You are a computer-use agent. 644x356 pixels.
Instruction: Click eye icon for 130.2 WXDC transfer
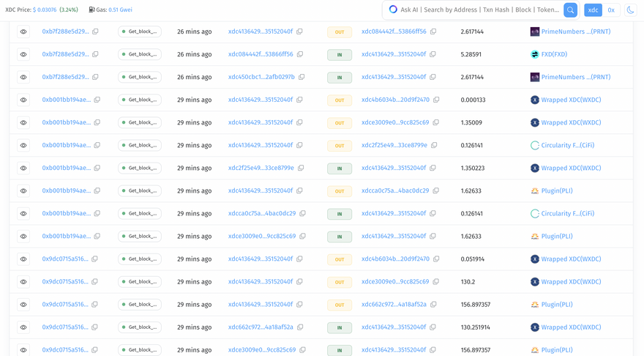23,282
